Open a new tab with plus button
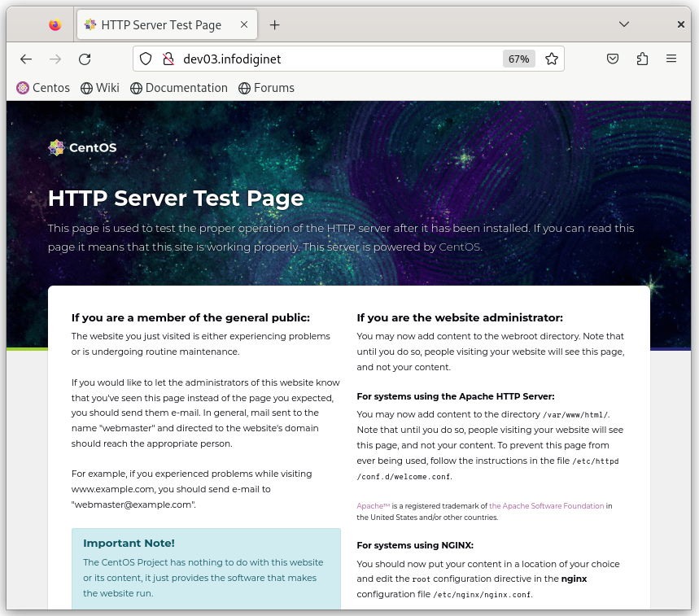699x616 pixels. (x=274, y=25)
